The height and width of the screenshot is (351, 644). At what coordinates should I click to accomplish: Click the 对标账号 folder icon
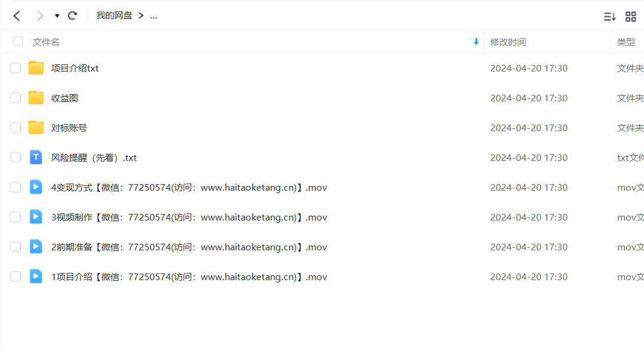[36, 128]
